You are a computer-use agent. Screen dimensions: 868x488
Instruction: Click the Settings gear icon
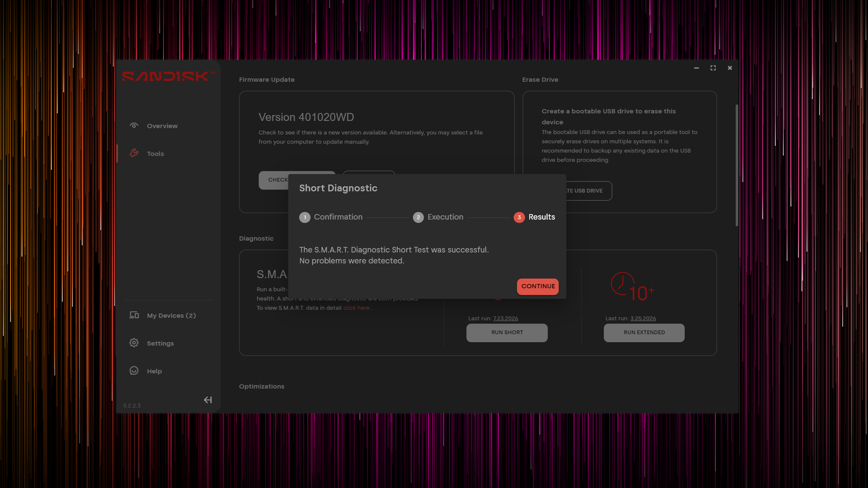coord(134,343)
